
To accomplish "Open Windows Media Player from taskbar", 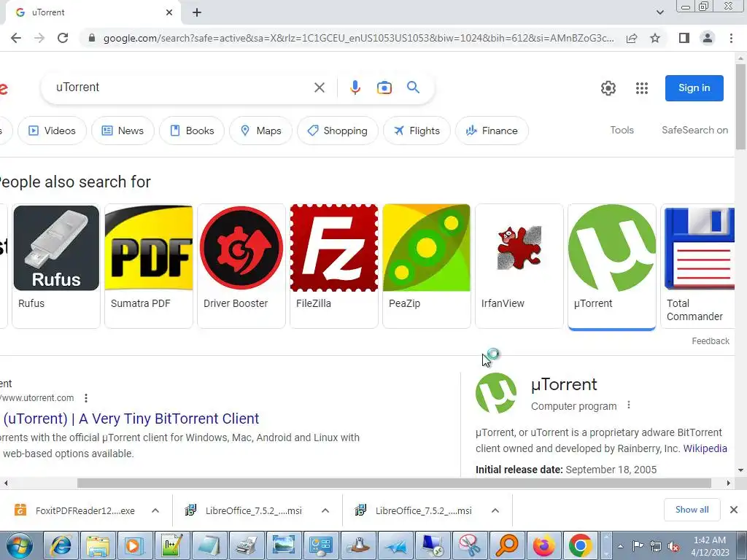I will pyautogui.click(x=134, y=545).
